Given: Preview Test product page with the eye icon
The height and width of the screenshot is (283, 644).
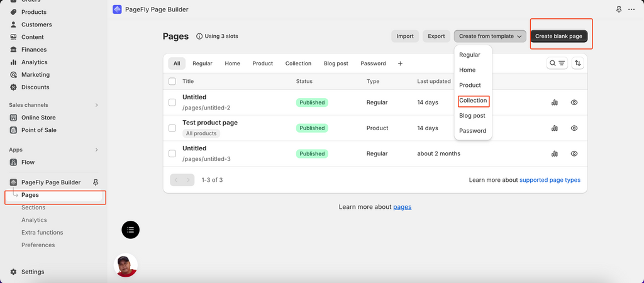Looking at the screenshot, I should (x=574, y=128).
